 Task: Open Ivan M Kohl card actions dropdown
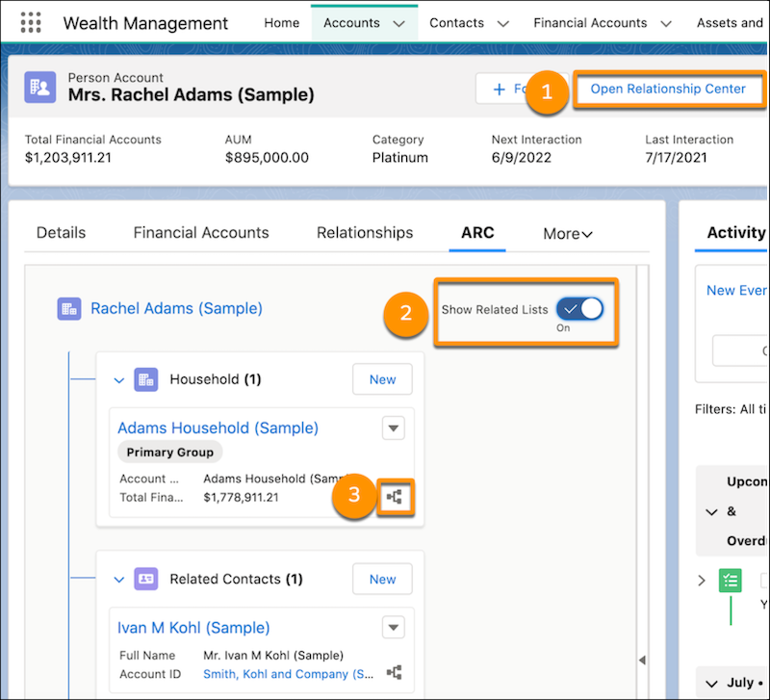click(393, 628)
